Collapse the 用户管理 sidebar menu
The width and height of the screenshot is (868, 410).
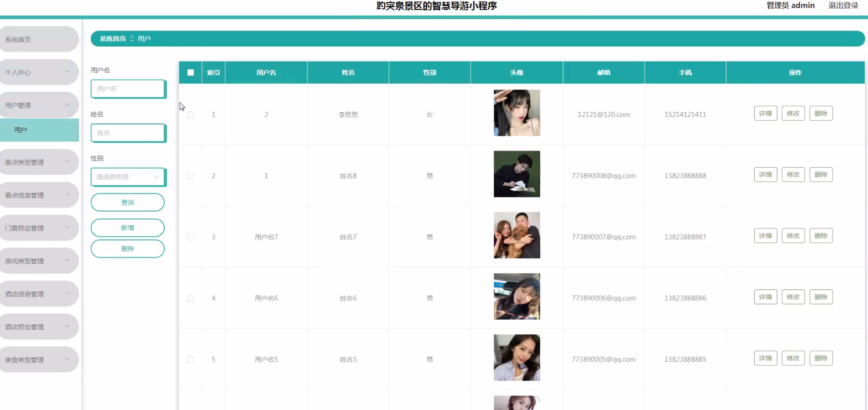(39, 105)
